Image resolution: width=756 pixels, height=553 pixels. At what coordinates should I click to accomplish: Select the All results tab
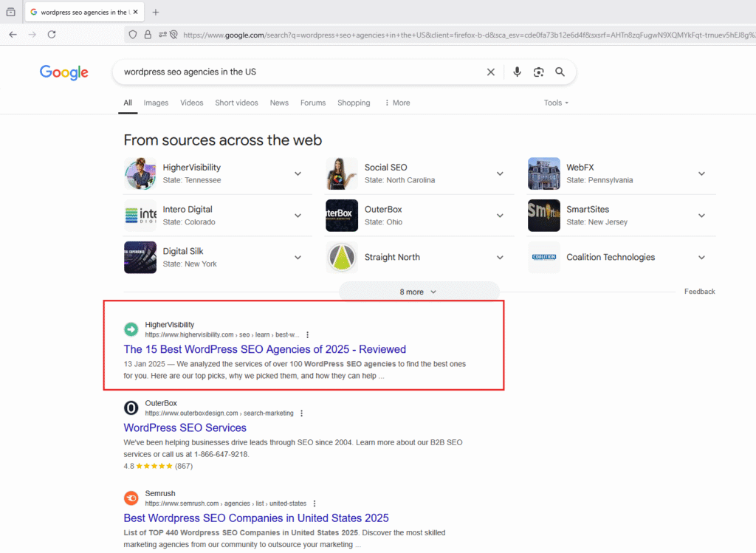point(128,103)
